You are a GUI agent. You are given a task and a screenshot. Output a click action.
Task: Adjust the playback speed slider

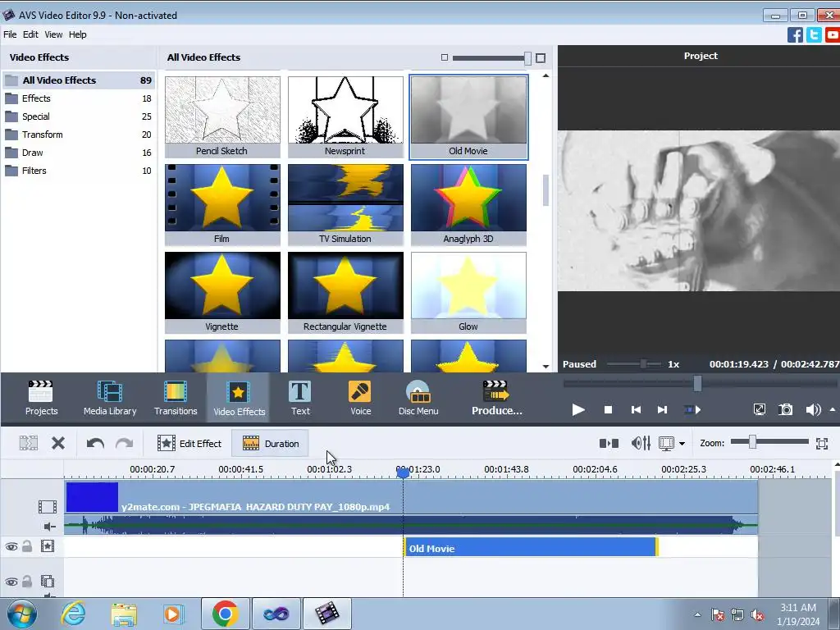[x=644, y=364]
